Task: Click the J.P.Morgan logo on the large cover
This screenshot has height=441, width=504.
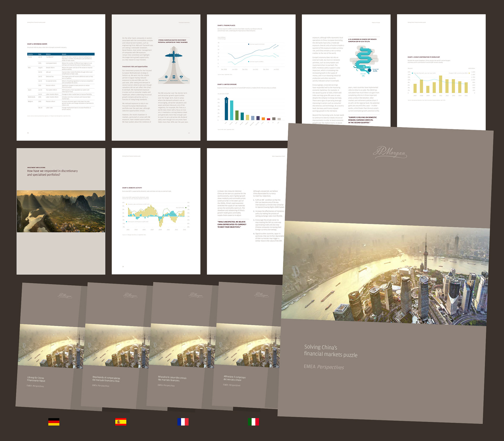Action: [390, 152]
